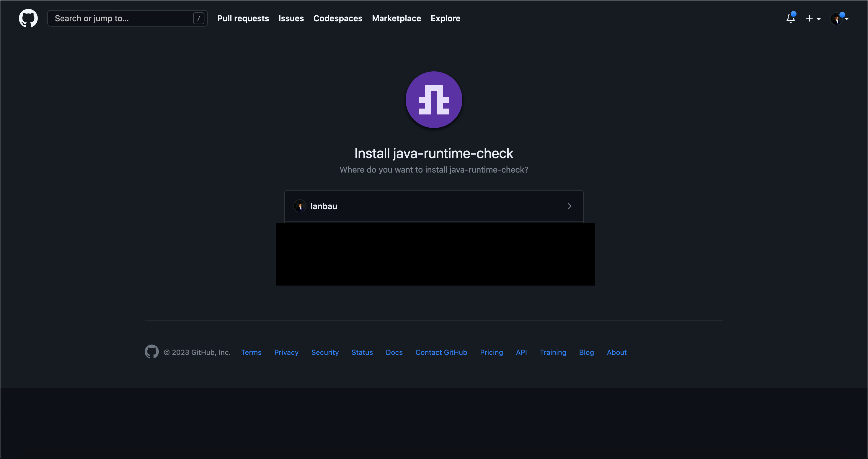The width and height of the screenshot is (868, 459).
Task: Open the Docs footer link
Action: [x=394, y=352]
